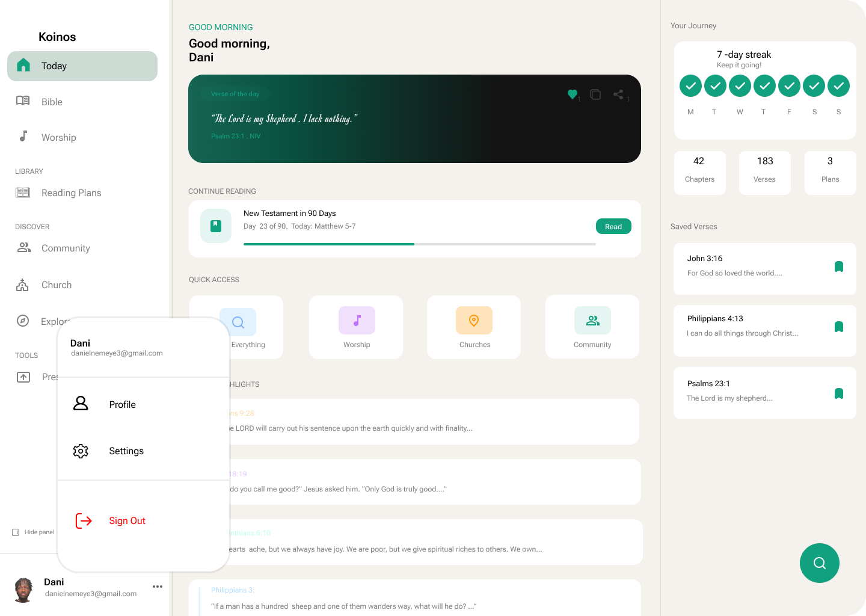Like the Verse of the day heart icon
The height and width of the screenshot is (616, 866).
(x=573, y=94)
